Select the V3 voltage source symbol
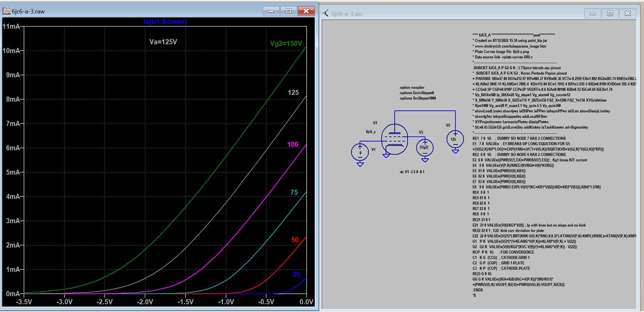The width and height of the screenshot is (644, 312). click(425, 147)
